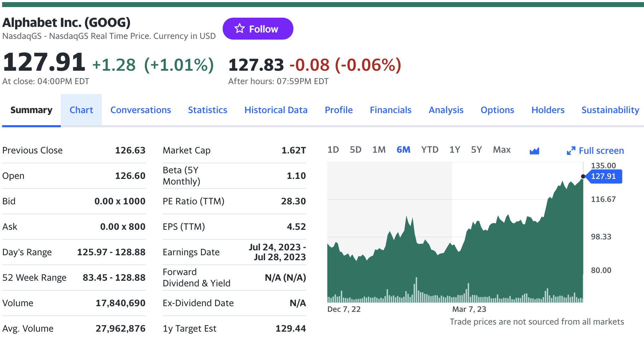Click the after hours price 127.83
Image resolution: width=644 pixels, height=338 pixels.
256,65
